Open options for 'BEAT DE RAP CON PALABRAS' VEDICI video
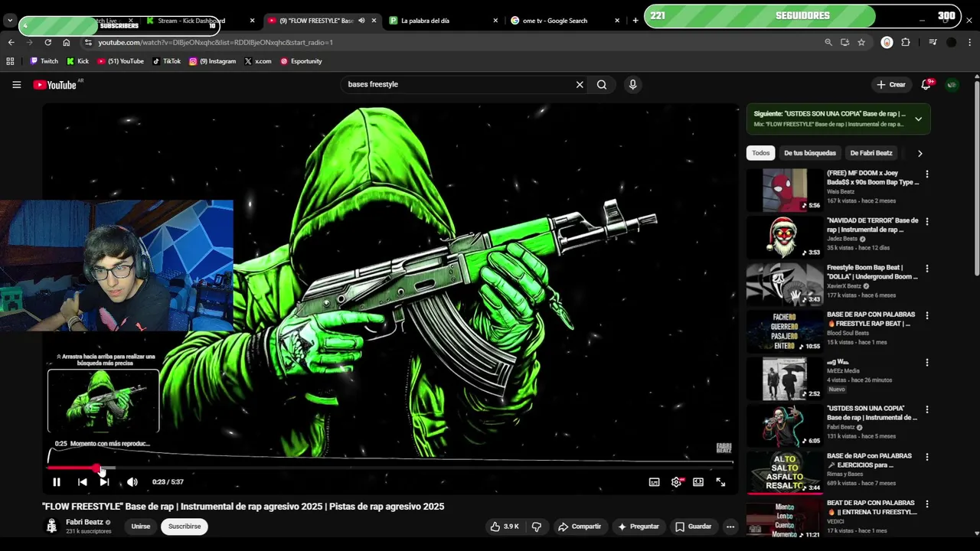Viewport: 980px width, 551px height. point(927,504)
